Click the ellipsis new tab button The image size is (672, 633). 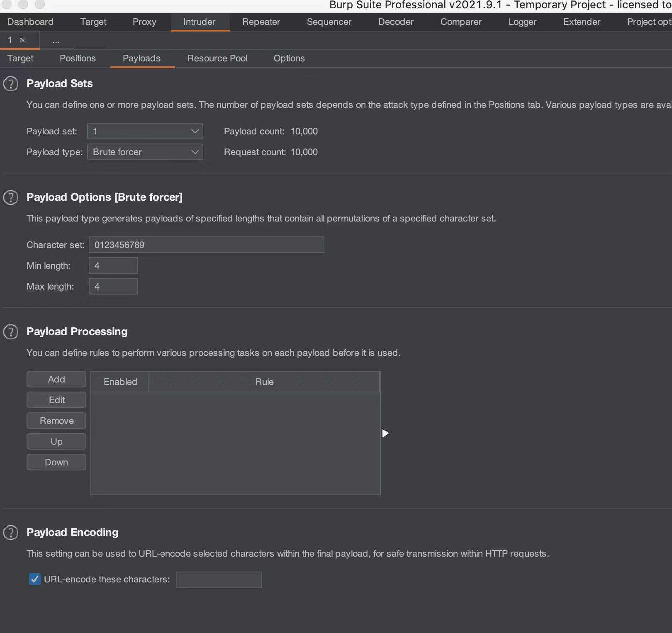click(x=56, y=41)
